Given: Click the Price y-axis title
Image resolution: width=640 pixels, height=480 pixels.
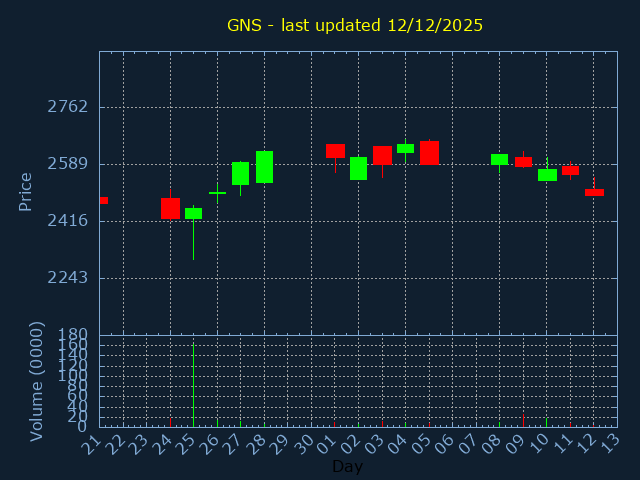Looking at the screenshot, I should point(26,191).
